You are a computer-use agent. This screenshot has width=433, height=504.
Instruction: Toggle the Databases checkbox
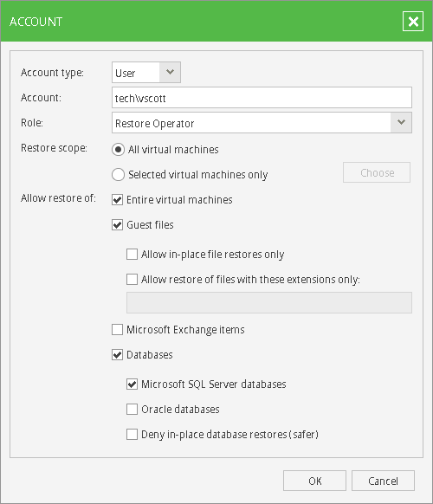(117, 354)
